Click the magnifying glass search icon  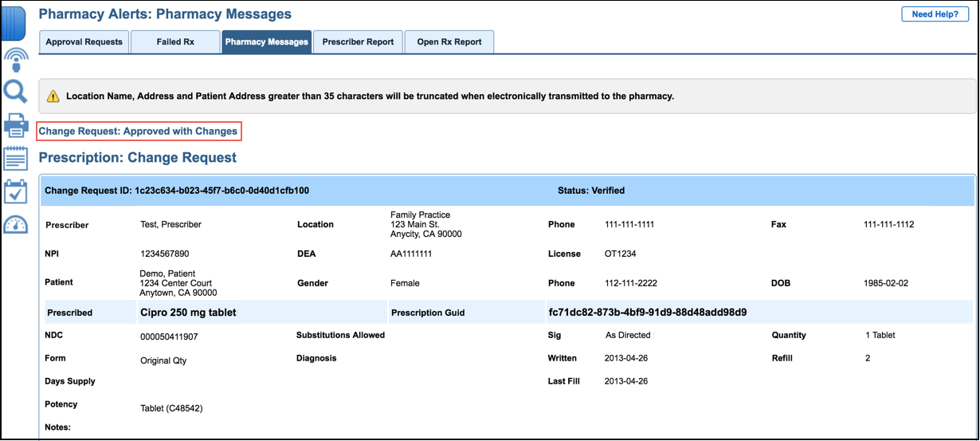click(x=16, y=92)
